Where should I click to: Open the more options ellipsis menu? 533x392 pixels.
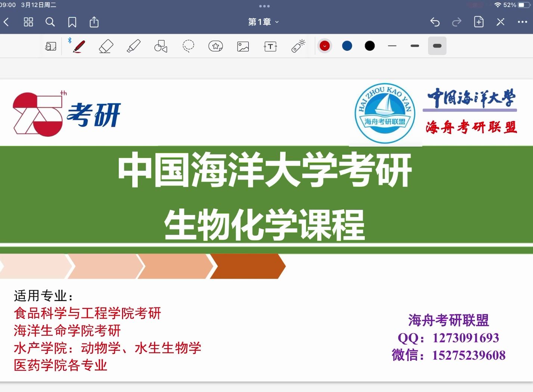coord(523,22)
